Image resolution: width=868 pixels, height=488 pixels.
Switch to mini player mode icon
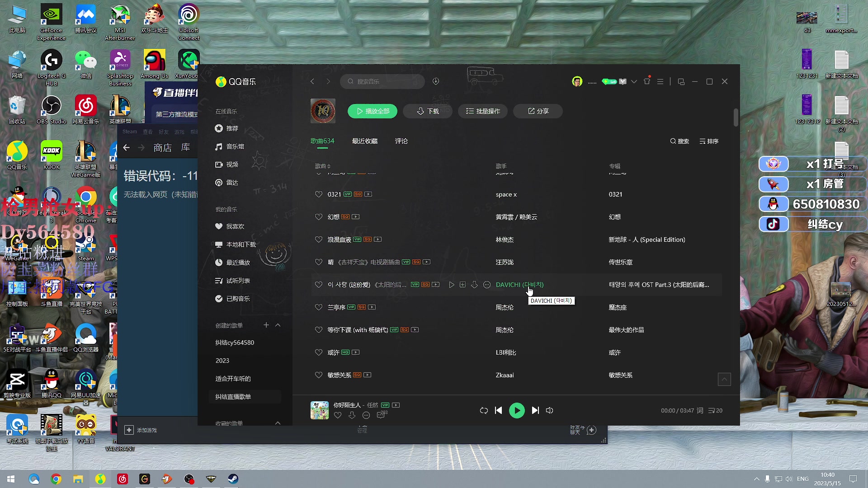click(681, 81)
